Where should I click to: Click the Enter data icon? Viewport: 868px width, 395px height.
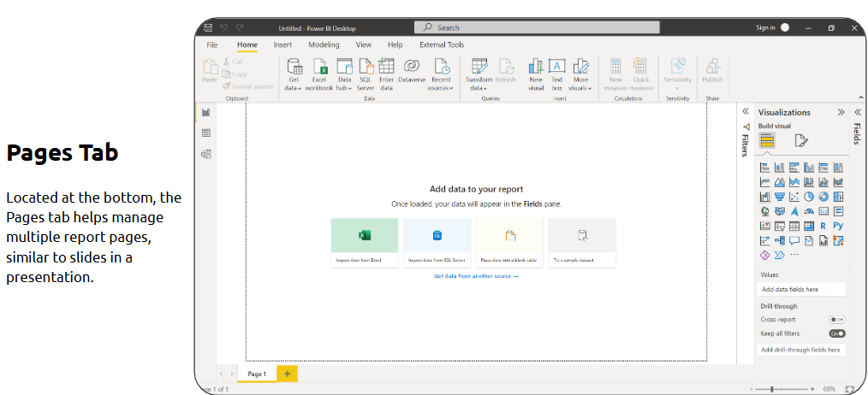pyautogui.click(x=386, y=74)
